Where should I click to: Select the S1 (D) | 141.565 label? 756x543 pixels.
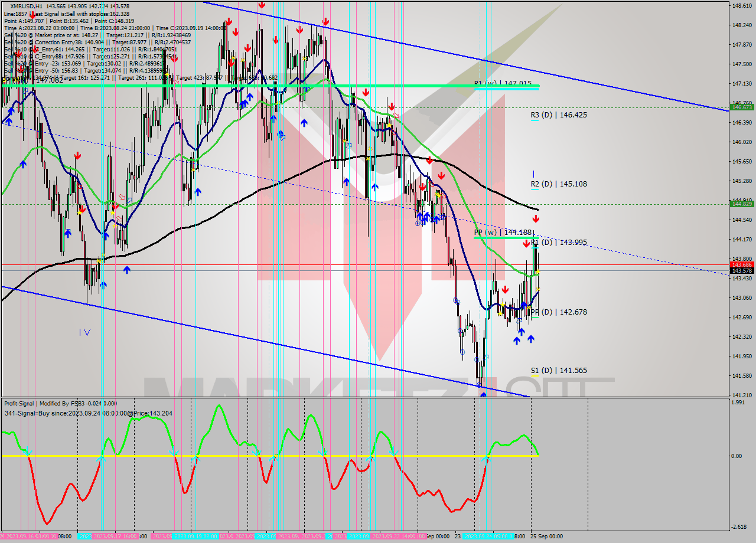tap(559, 371)
